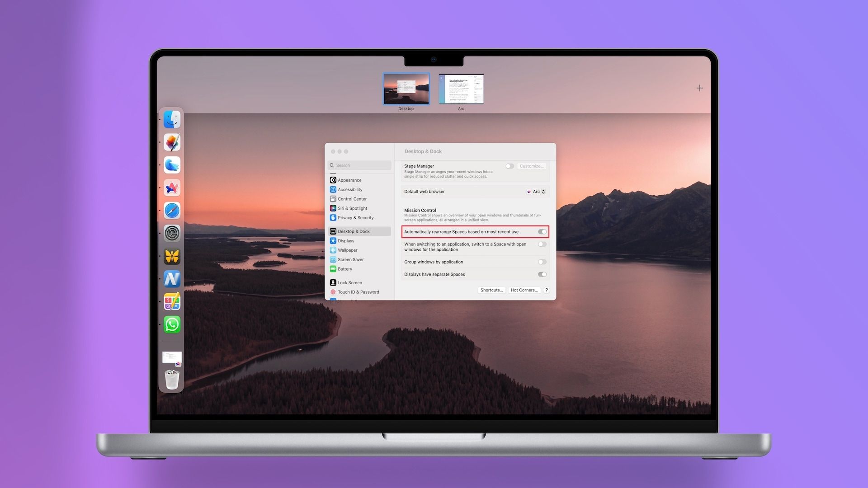
Task: Toggle Automatically rearrange Spaces setting
Action: [x=541, y=231]
